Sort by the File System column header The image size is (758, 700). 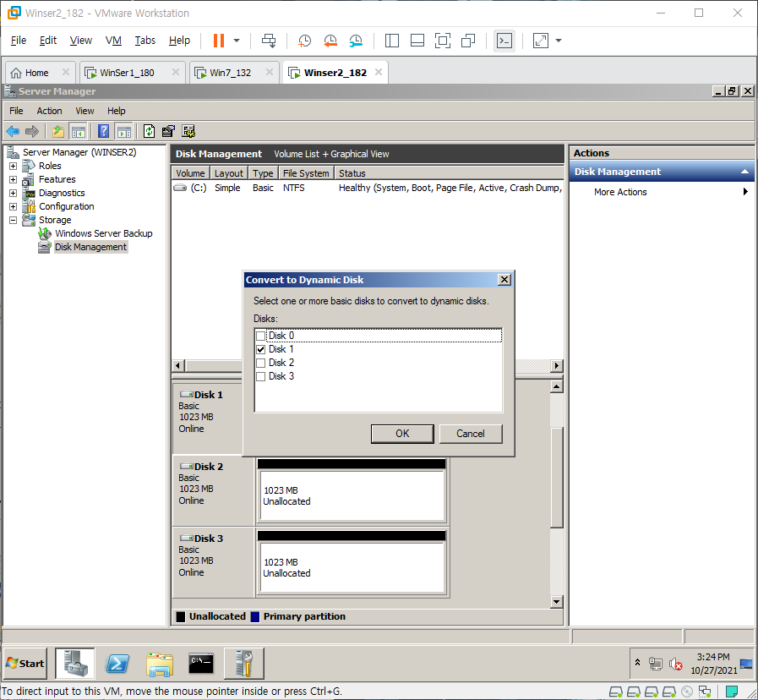click(x=306, y=173)
